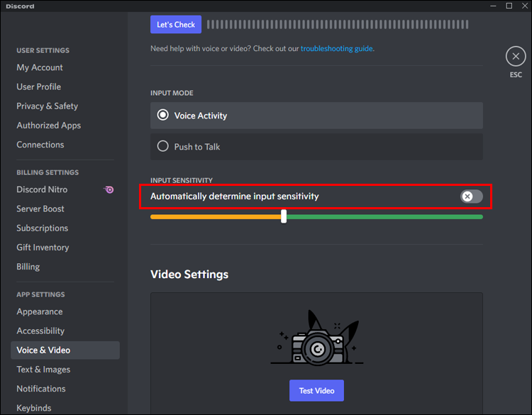
Task: Click the Nitro badge icon beside Discord Nitro
Action: pyautogui.click(x=109, y=189)
